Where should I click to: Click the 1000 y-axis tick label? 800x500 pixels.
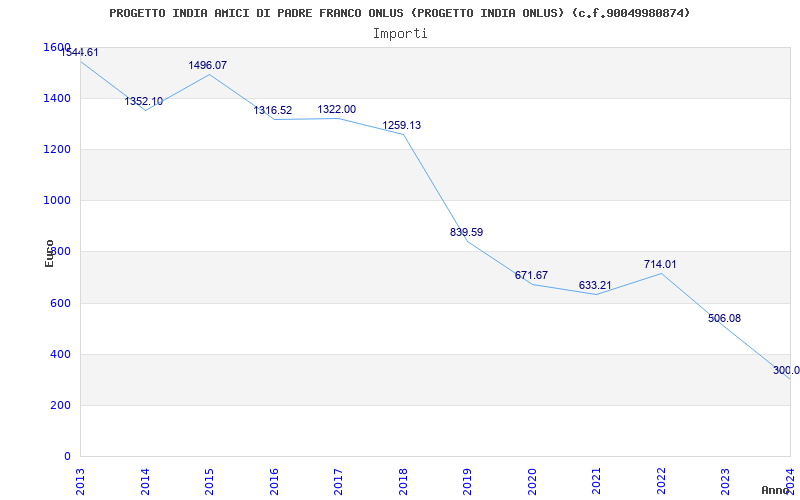pos(57,201)
